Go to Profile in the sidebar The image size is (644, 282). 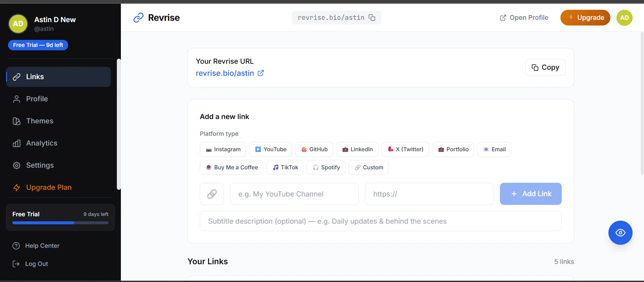coord(58,99)
